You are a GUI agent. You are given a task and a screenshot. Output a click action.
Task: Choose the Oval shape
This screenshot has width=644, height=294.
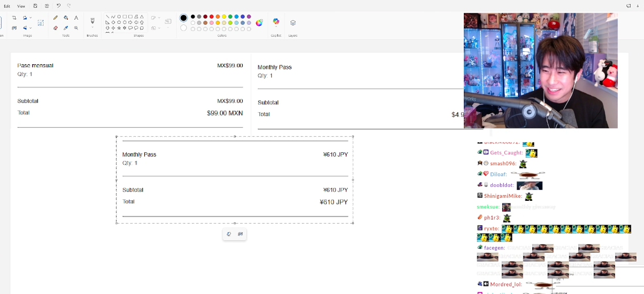tap(119, 17)
